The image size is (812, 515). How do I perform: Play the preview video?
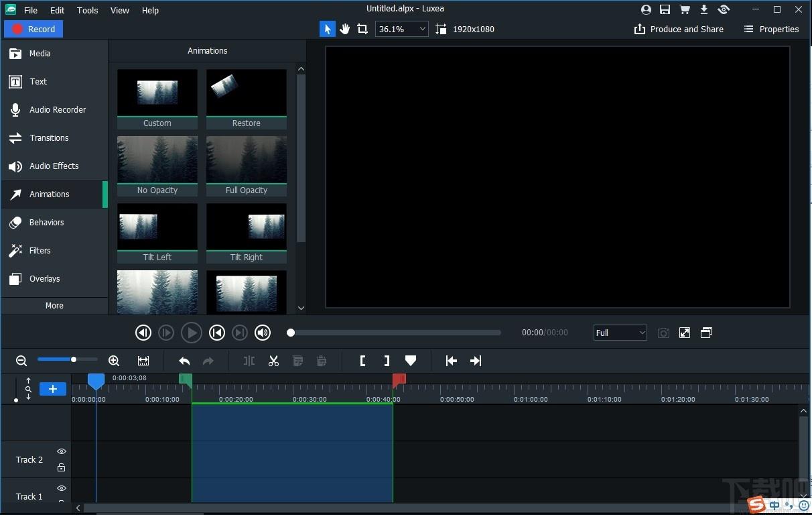tap(191, 332)
